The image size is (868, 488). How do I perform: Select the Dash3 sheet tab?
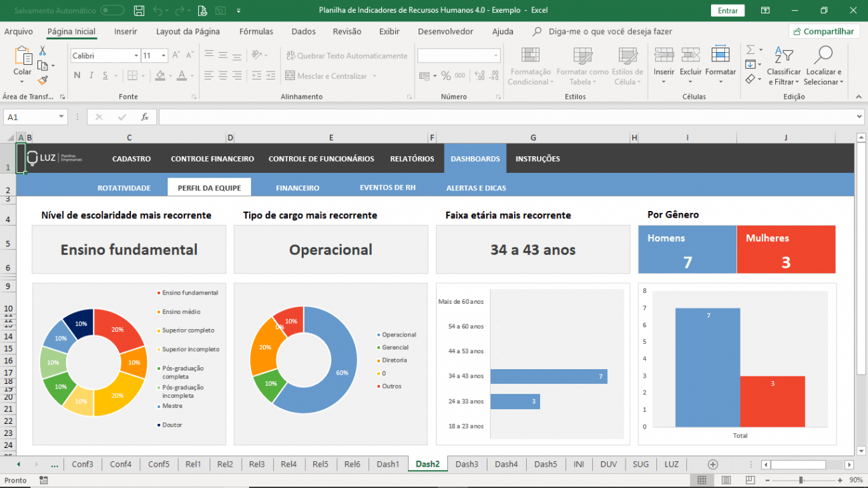tap(467, 464)
